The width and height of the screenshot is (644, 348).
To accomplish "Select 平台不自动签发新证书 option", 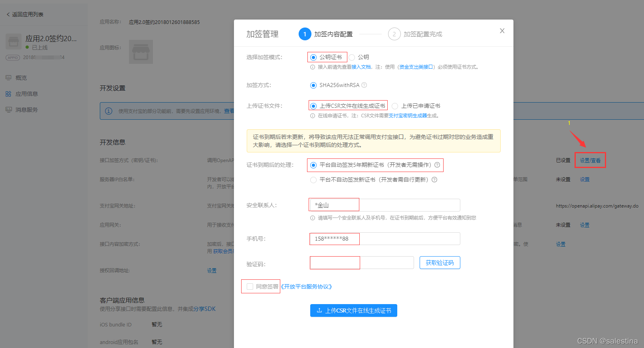I will click(x=313, y=180).
